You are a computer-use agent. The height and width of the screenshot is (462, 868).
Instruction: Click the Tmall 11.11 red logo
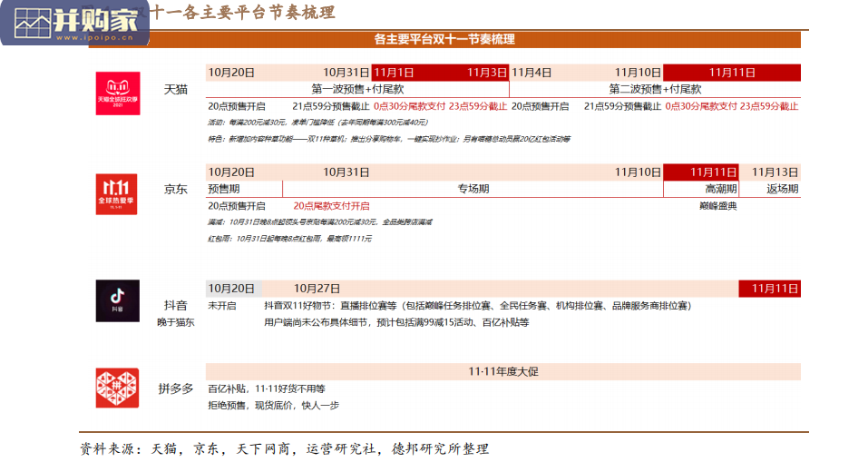[x=117, y=93]
